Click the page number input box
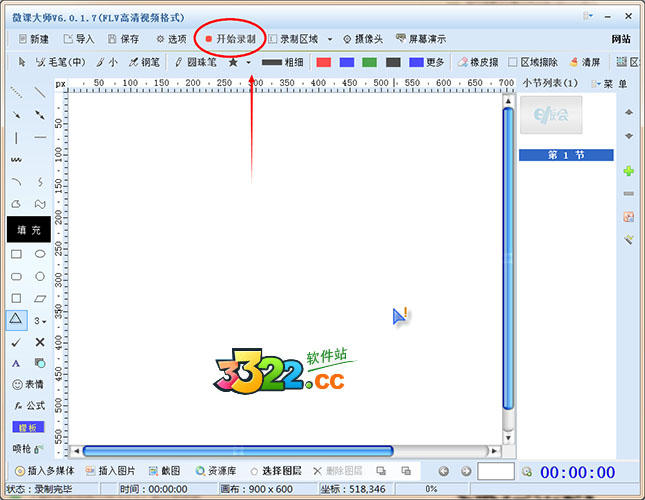The image size is (645, 500). [x=496, y=471]
